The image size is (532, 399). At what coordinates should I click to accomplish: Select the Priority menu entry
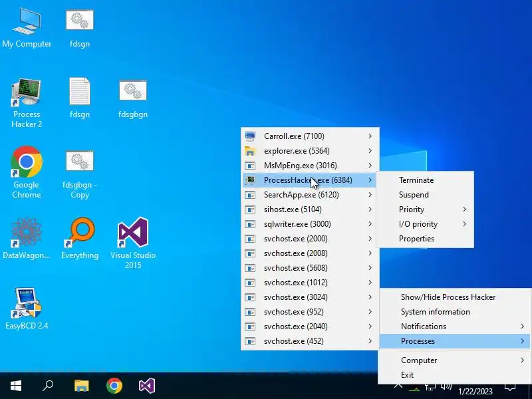click(425, 209)
